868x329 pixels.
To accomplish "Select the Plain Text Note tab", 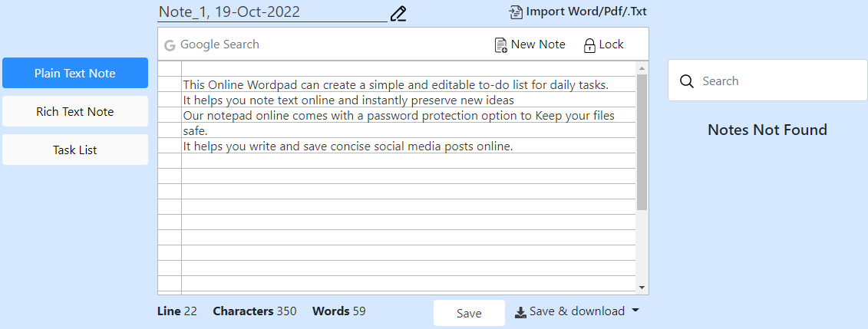I will tap(75, 73).
